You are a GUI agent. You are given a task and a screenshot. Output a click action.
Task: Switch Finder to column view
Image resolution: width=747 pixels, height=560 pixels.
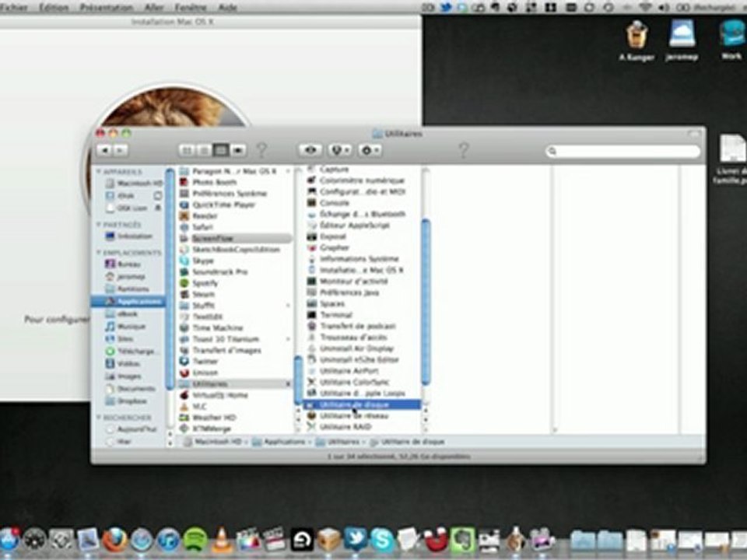pos(220,150)
